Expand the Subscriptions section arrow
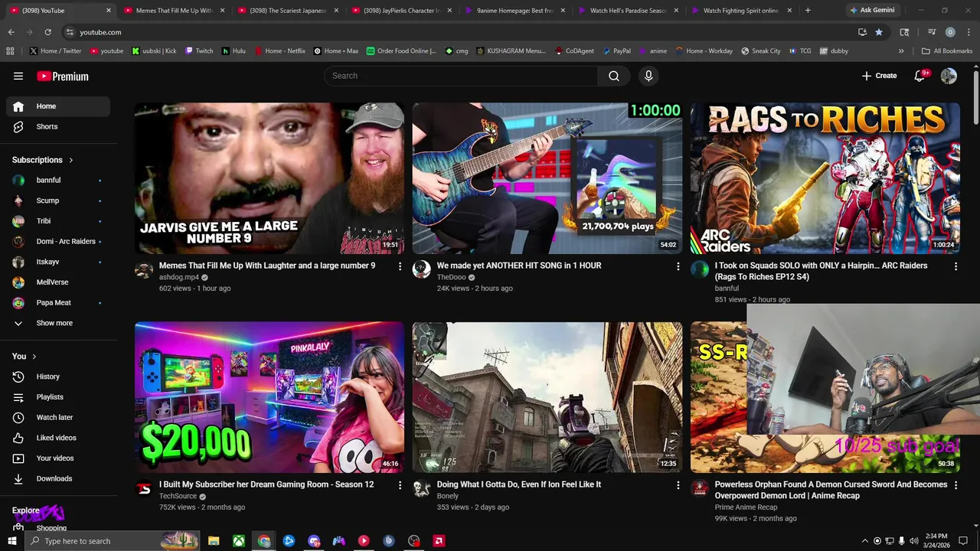 coord(71,160)
